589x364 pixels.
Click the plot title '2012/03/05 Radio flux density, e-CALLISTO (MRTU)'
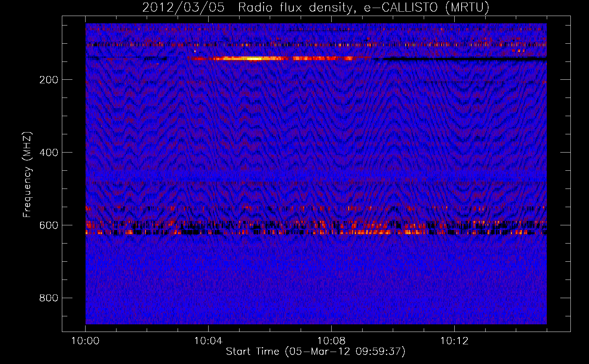316,8
